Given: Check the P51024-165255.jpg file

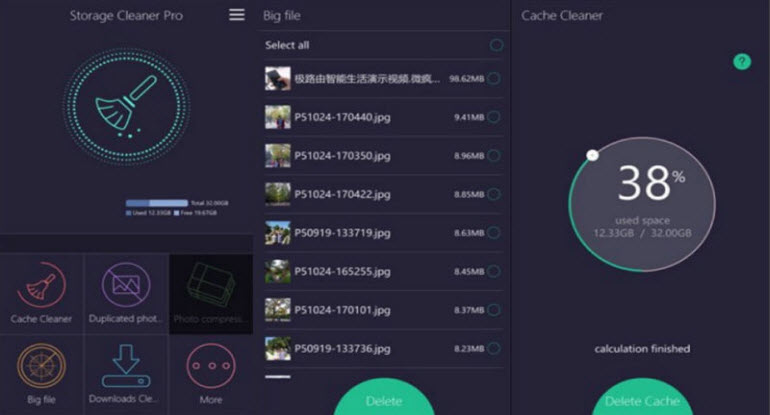Looking at the screenshot, I should tap(494, 271).
